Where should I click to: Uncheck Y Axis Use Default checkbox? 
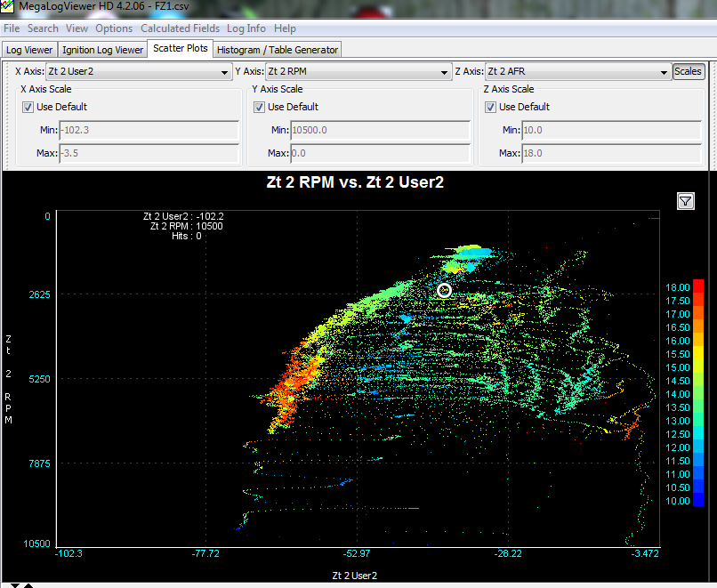point(260,107)
